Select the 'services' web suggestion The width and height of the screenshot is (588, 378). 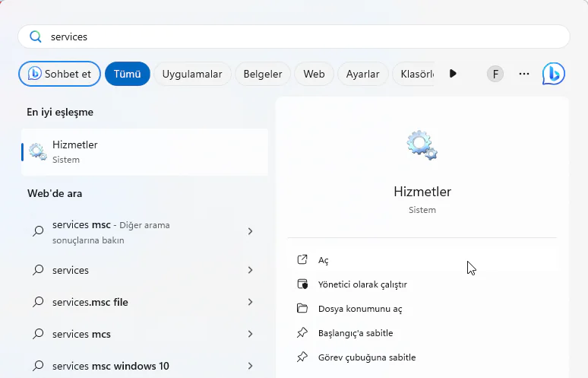coord(145,270)
